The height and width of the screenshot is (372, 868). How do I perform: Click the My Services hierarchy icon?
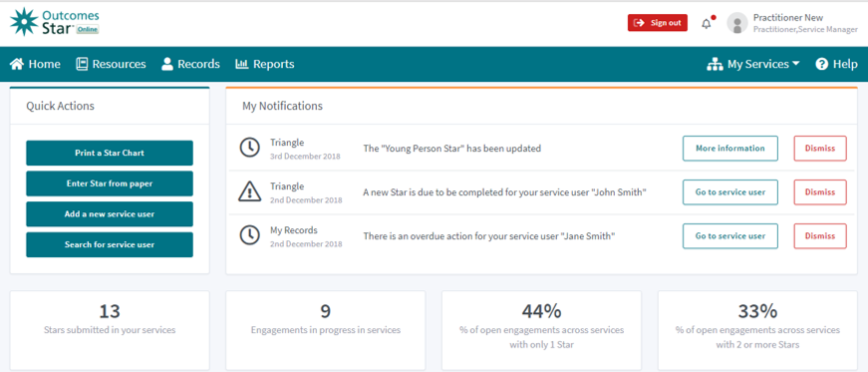716,64
